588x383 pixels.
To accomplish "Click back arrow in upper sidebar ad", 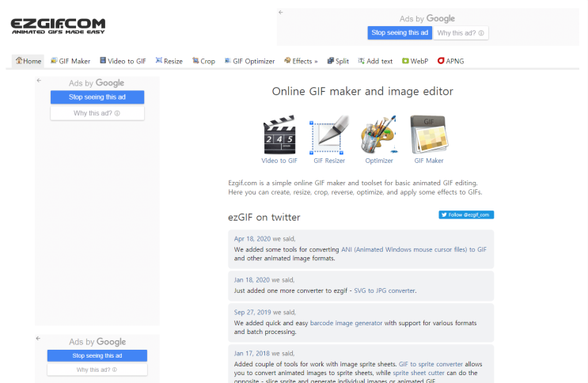I will coord(39,80).
